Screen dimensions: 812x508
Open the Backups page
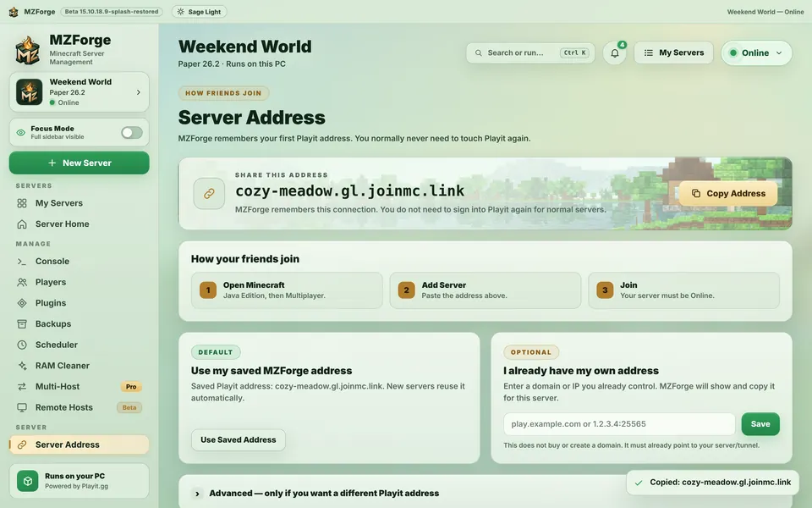tap(79, 324)
